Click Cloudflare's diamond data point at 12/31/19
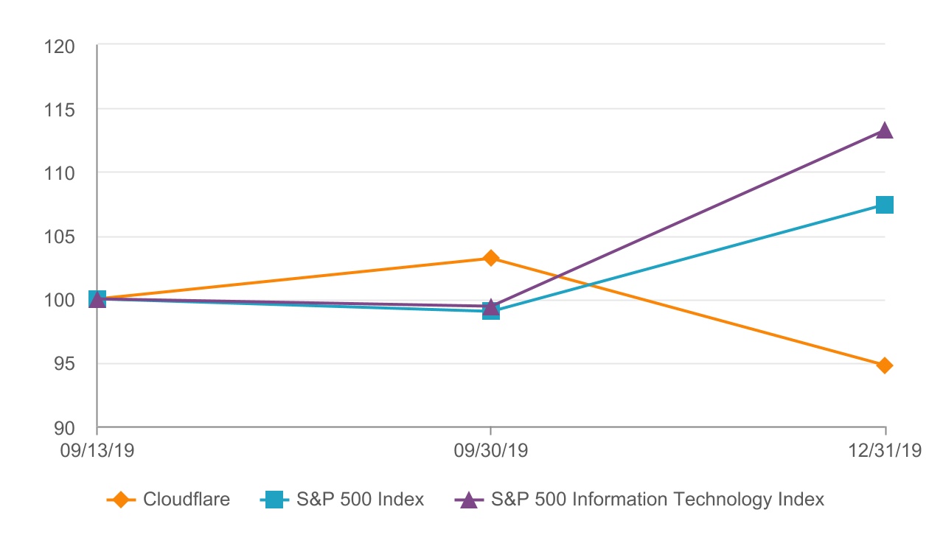929x560 pixels. (x=885, y=365)
